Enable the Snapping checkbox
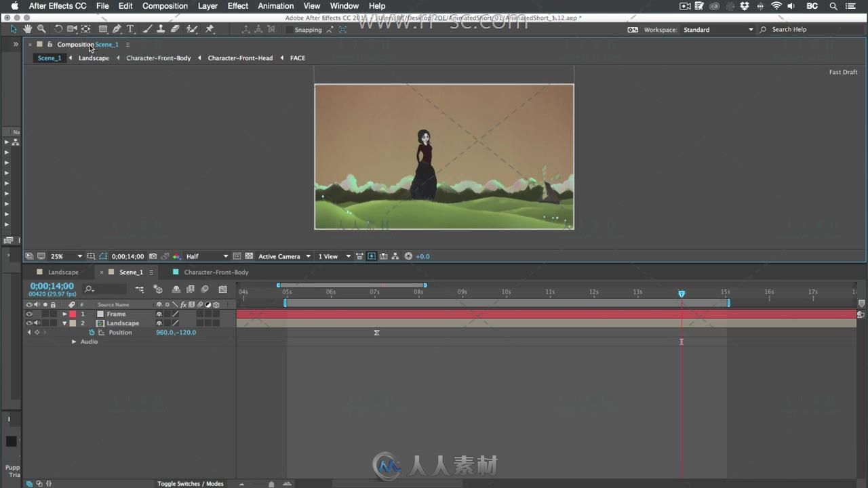 (x=290, y=30)
